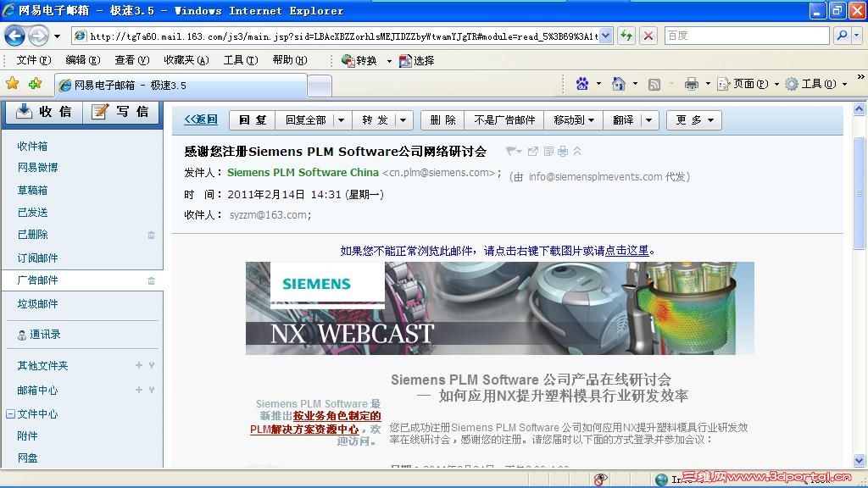The width and height of the screenshot is (868, 488).
Task: Open the 更多 dropdown menu
Action: click(694, 120)
